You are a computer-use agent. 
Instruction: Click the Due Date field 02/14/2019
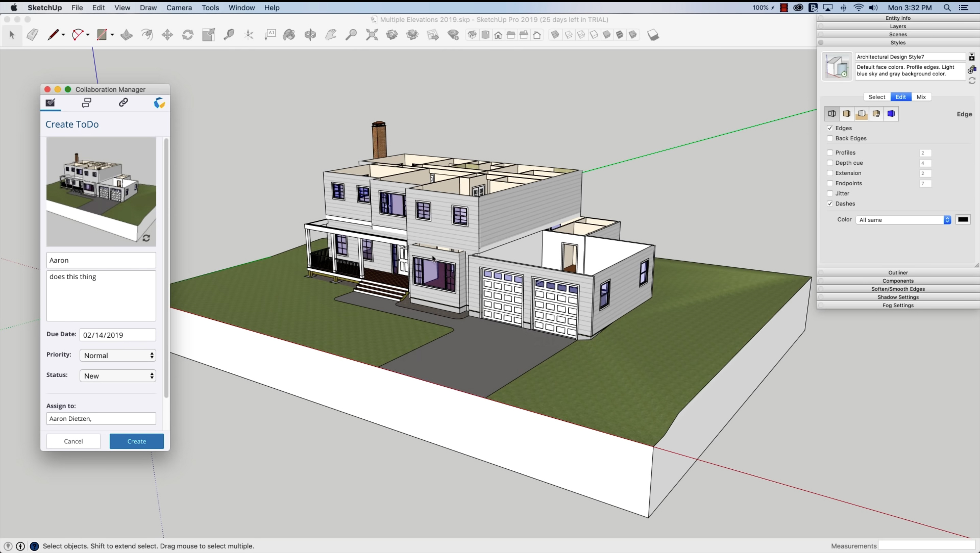118,335
